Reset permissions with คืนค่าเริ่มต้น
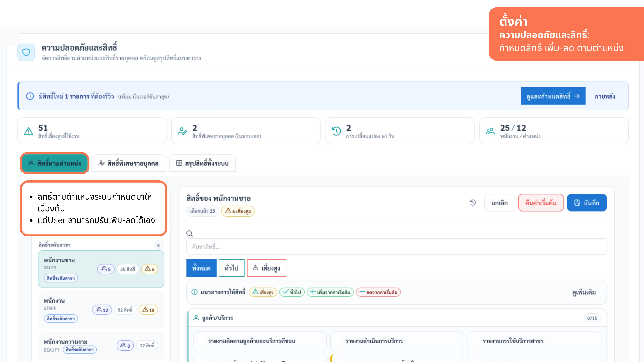The image size is (644, 362). (541, 203)
